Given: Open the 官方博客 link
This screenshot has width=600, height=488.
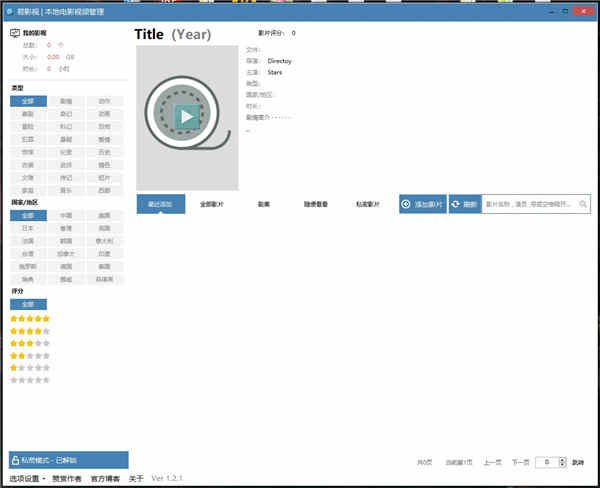Looking at the screenshot, I should point(105,479).
